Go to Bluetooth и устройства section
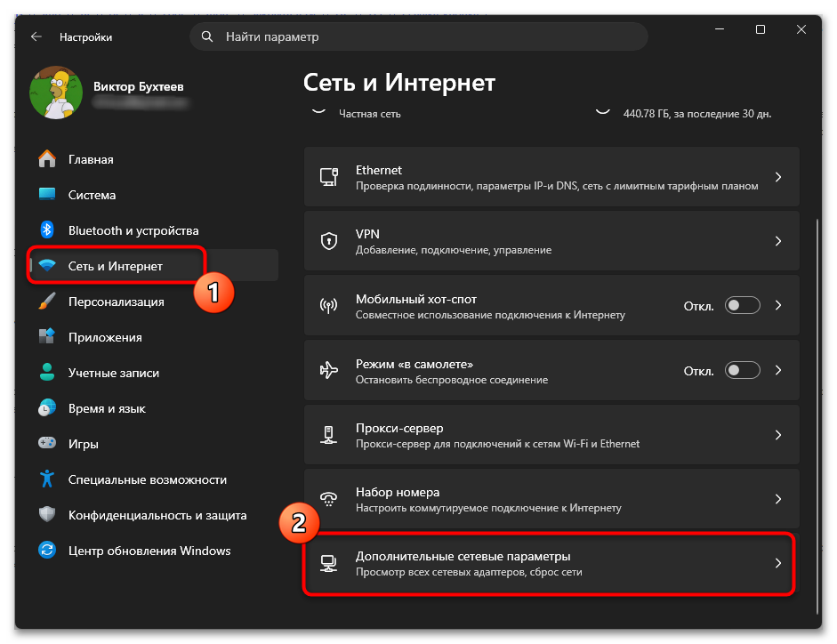 coord(154,230)
